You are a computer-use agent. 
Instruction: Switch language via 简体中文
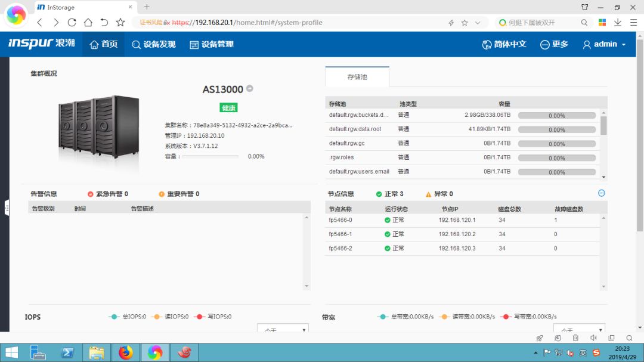tap(504, 44)
